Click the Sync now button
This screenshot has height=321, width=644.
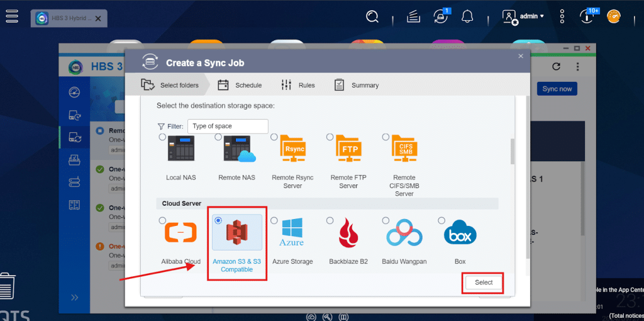pyautogui.click(x=557, y=89)
